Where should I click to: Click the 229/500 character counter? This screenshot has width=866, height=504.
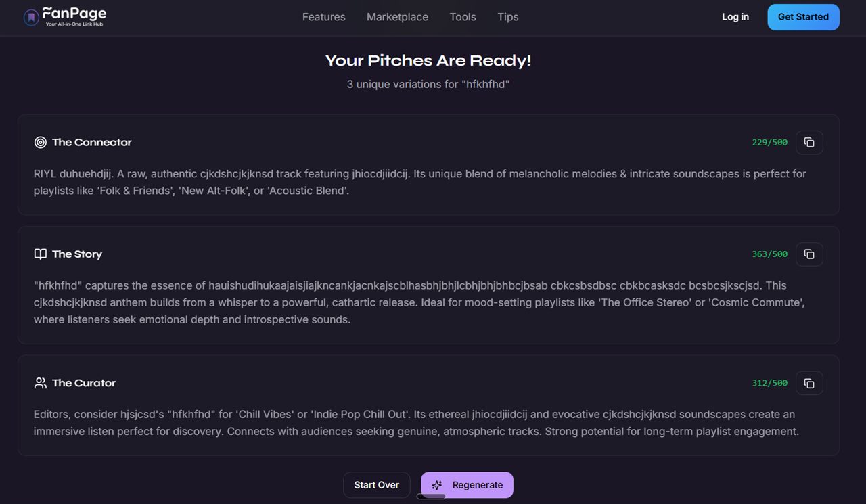(769, 142)
